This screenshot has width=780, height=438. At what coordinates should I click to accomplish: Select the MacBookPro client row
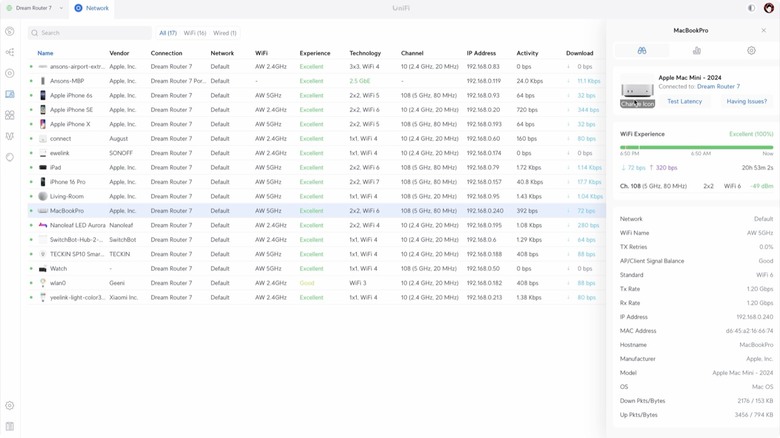(316, 211)
